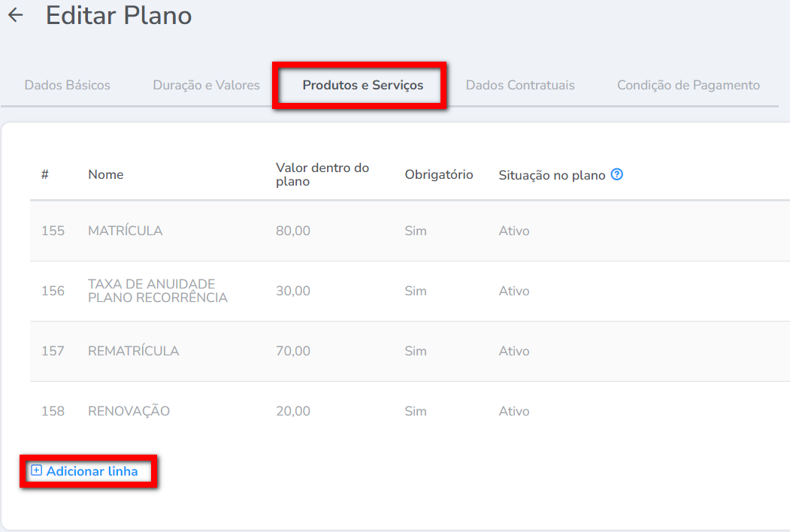Click the Obrigatório column header

439,174
